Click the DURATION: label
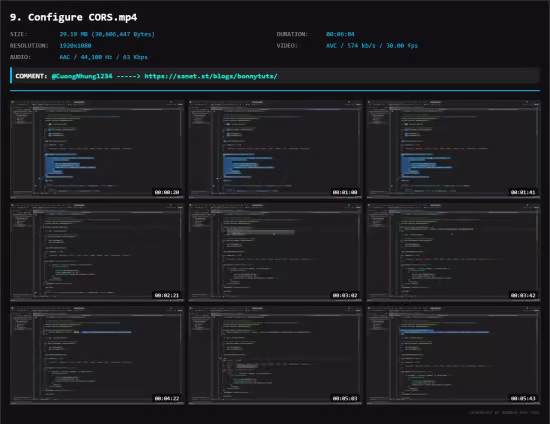The height and width of the screenshot is (424, 550). click(292, 34)
